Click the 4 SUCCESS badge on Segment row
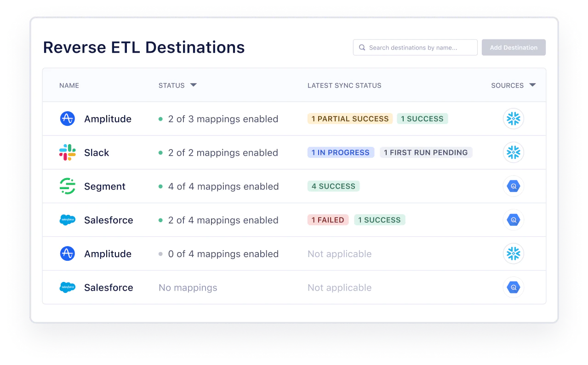 pyautogui.click(x=333, y=186)
